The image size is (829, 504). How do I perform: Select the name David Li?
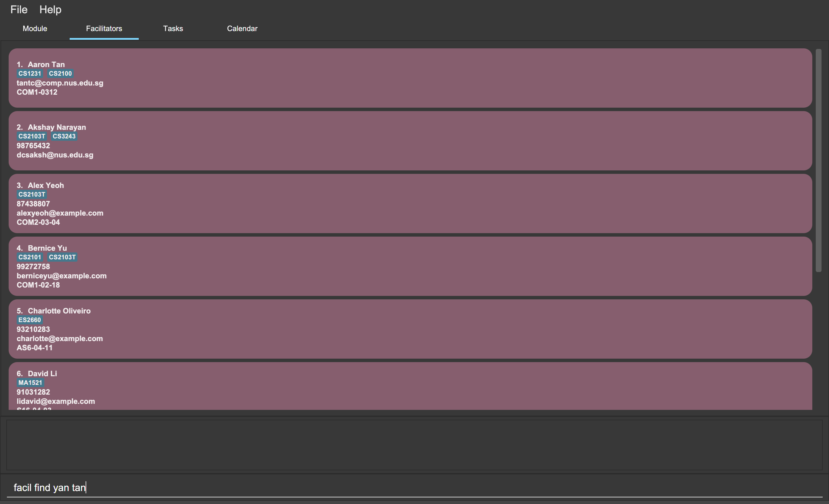[x=42, y=373]
